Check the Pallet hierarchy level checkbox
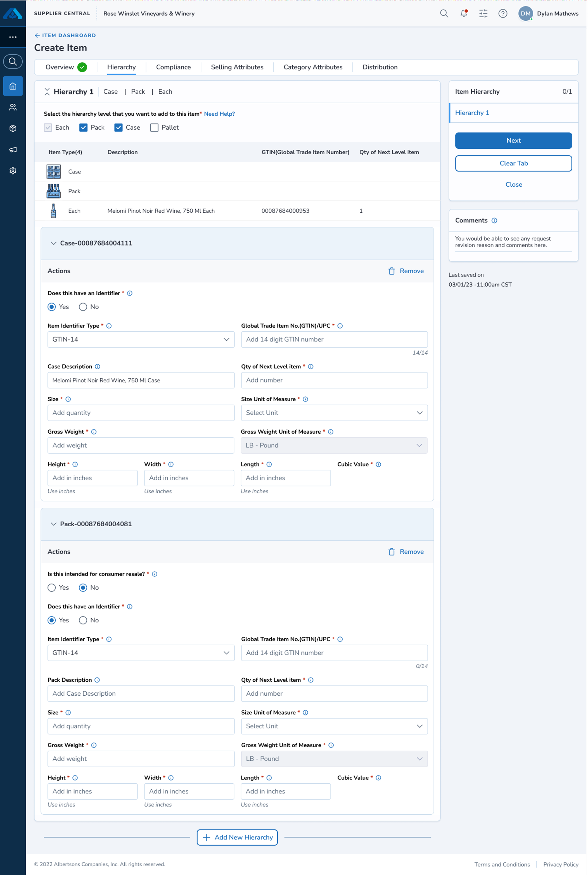The width and height of the screenshot is (588, 875). tap(154, 127)
